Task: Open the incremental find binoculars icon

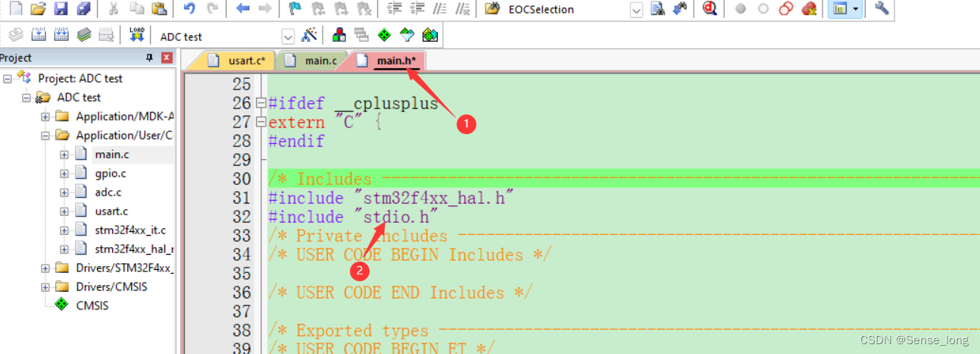Action: pos(679,9)
